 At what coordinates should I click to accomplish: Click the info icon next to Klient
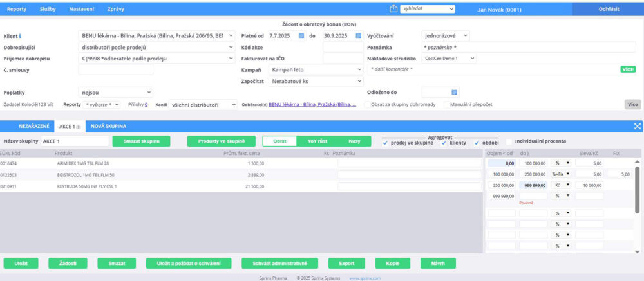point(20,36)
